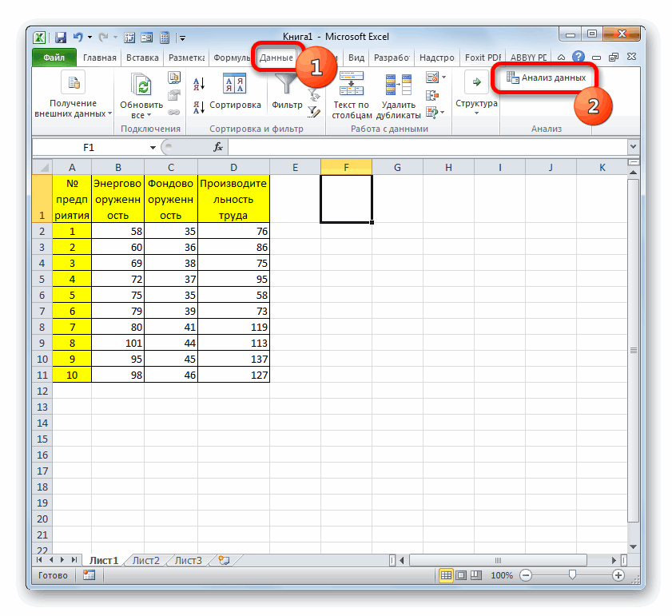672x616 pixels.
Task: Open Получение внешних данных dropdown
Action: click(73, 95)
